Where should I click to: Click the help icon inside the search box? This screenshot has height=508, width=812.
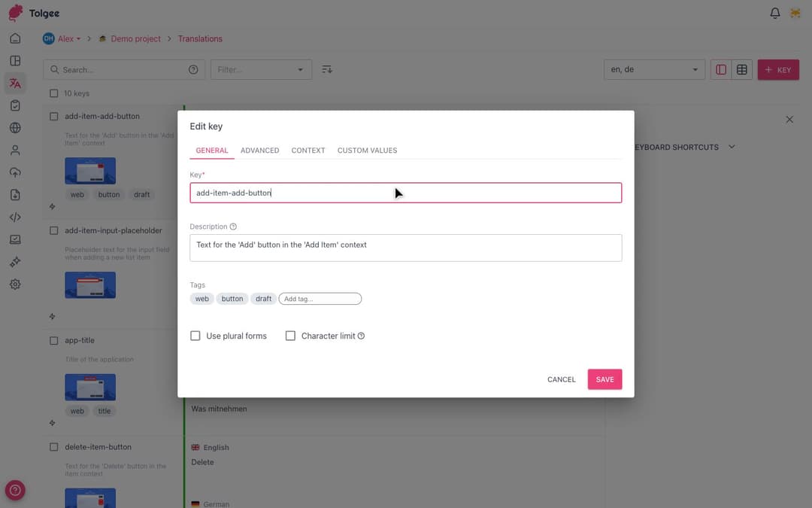[x=193, y=69]
